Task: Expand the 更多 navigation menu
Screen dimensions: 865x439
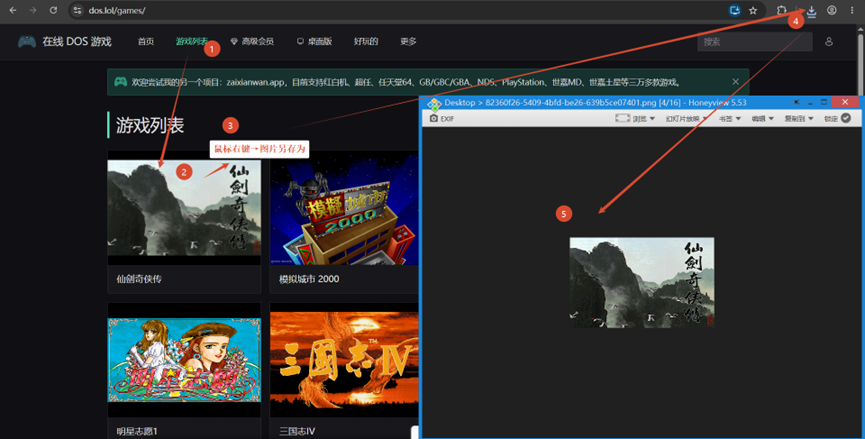Action: click(x=408, y=41)
